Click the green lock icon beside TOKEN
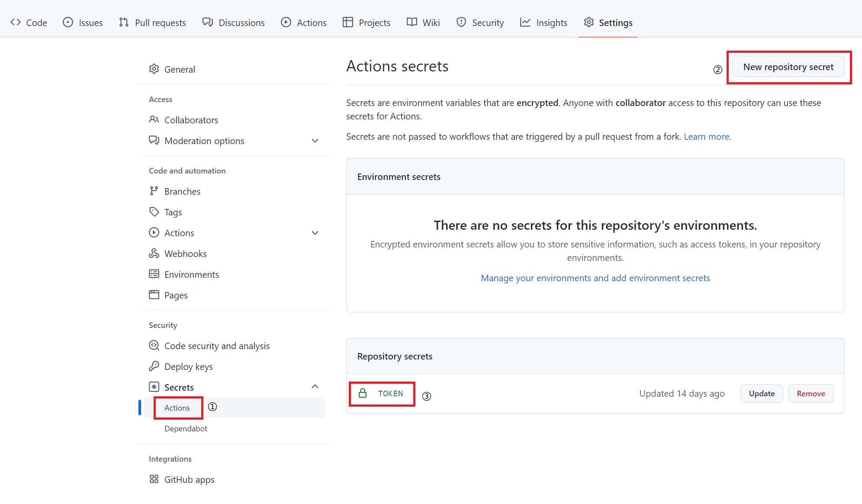 point(363,393)
